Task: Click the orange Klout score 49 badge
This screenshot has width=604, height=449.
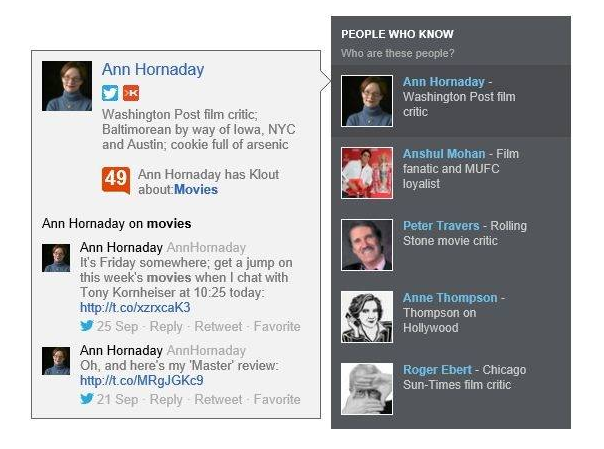Action: click(x=116, y=180)
